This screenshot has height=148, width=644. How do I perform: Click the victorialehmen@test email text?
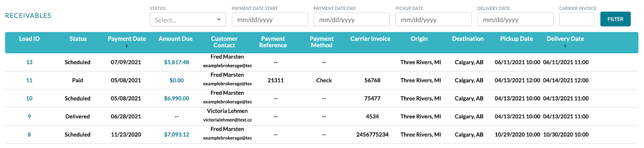pyautogui.click(x=227, y=120)
